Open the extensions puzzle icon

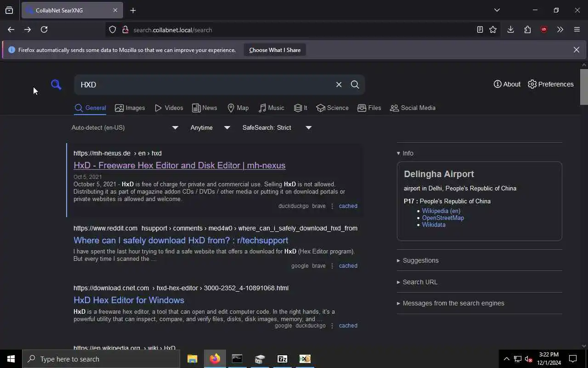click(527, 29)
